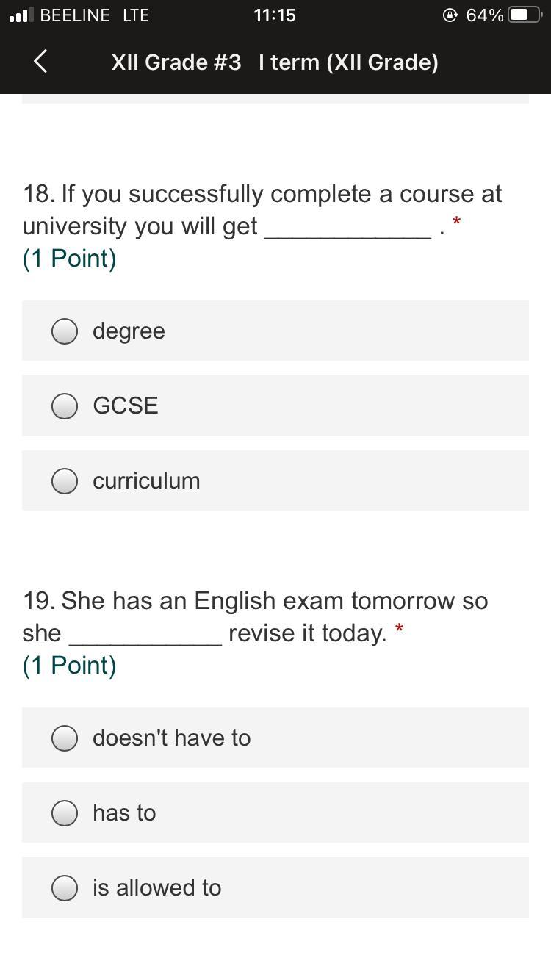Screen dimensions: 551x980
Task: Tap the 11:15 clock in status bar
Action: [x=275, y=15]
